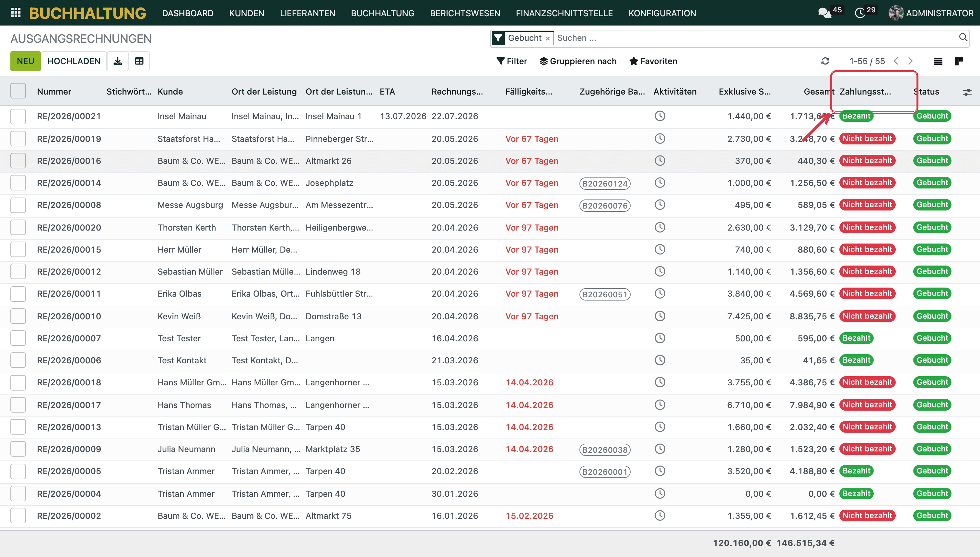The height and width of the screenshot is (557, 980).
Task: Click the NEU button
Action: [26, 61]
